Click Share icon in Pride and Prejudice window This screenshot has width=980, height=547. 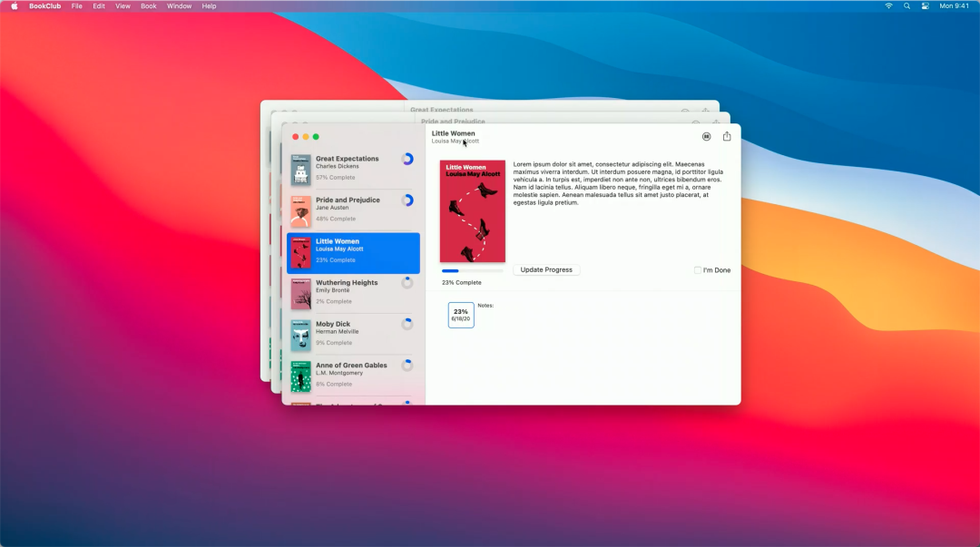(716, 122)
